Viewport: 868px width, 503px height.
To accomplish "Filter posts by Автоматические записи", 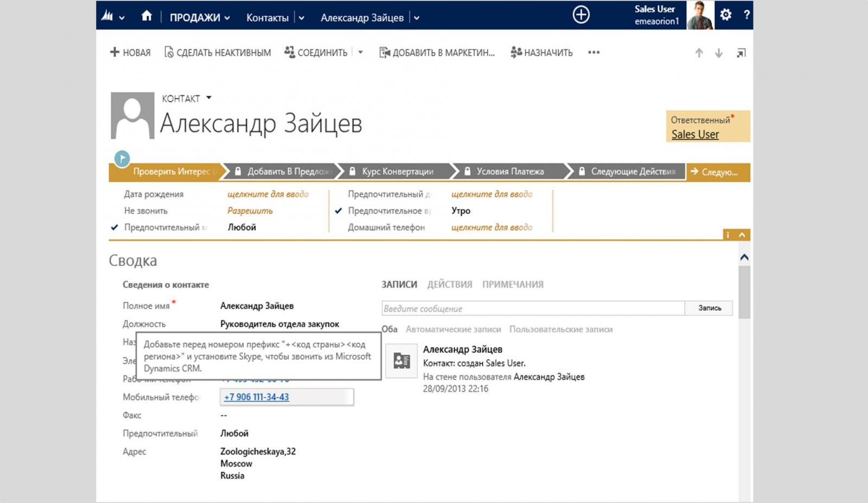I will (x=454, y=329).
